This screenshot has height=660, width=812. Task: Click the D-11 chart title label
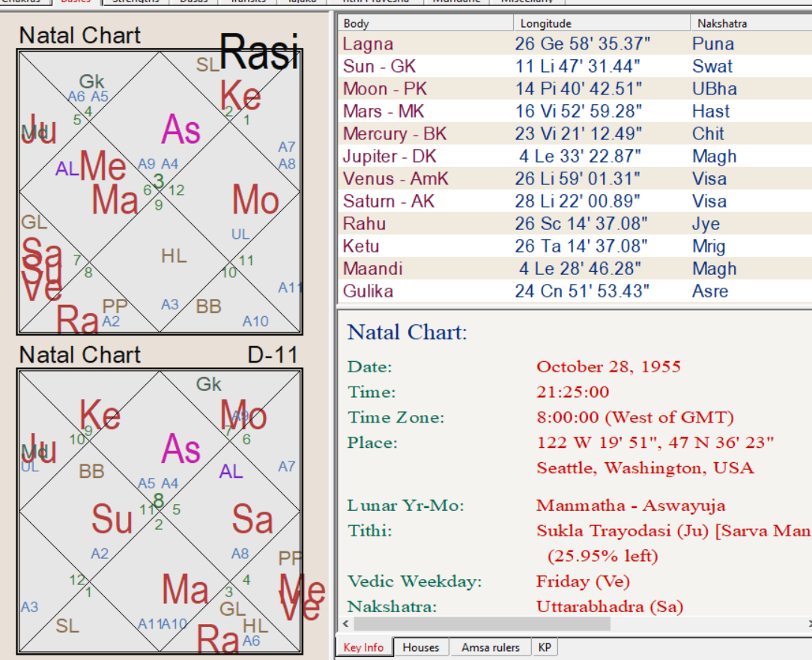click(x=273, y=355)
